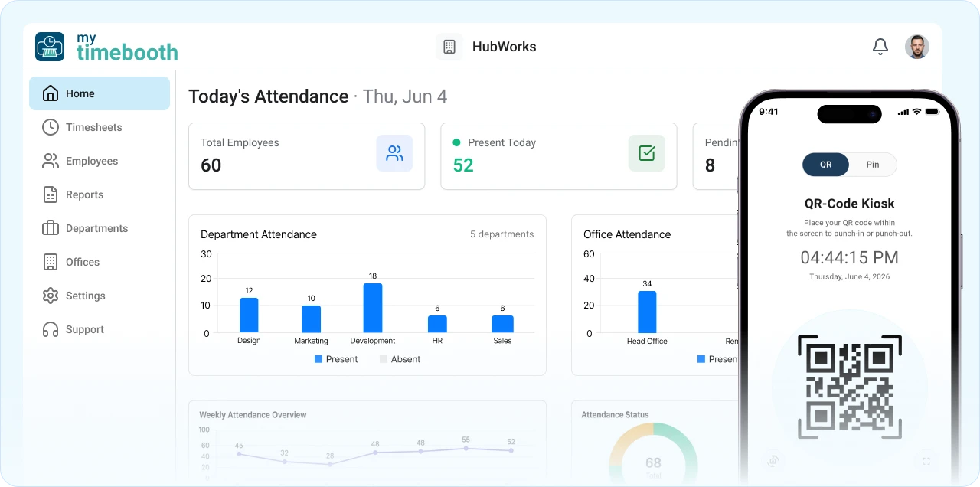This screenshot has width=980, height=487.
Task: Click the fullscreen icon on phone
Action: click(926, 461)
